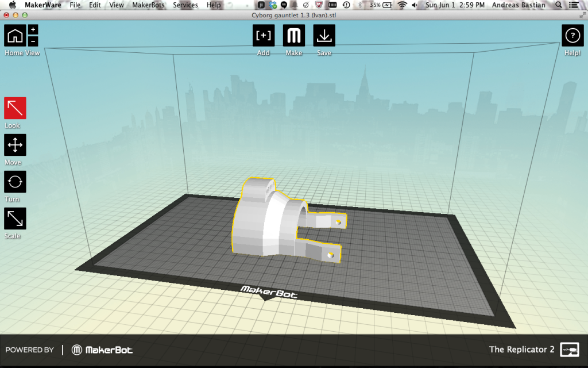This screenshot has height=368, width=588.
Task: Click the MakerBot logo in the footer
Action: [102, 350]
